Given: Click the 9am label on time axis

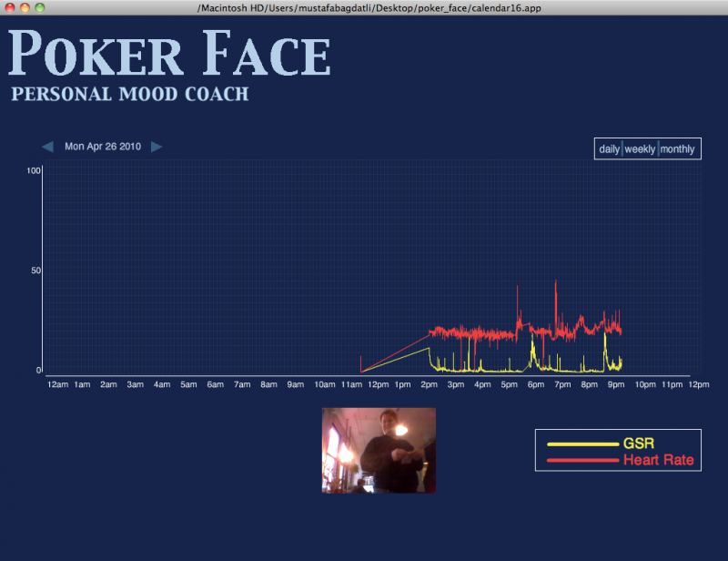Looking at the screenshot, I should (295, 384).
